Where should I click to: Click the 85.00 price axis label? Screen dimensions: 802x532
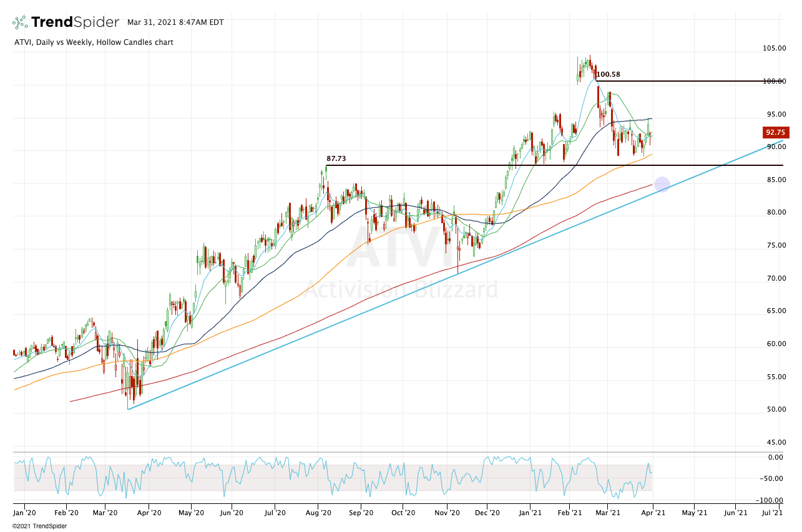[x=778, y=180]
